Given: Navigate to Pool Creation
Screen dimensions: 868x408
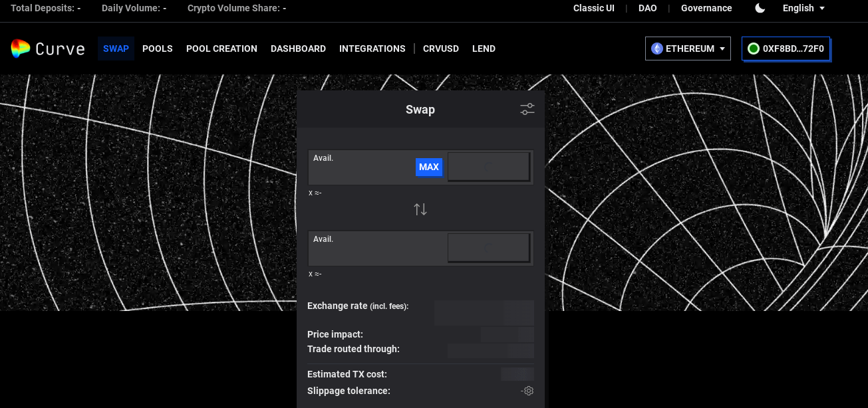Looking at the screenshot, I should (221, 49).
